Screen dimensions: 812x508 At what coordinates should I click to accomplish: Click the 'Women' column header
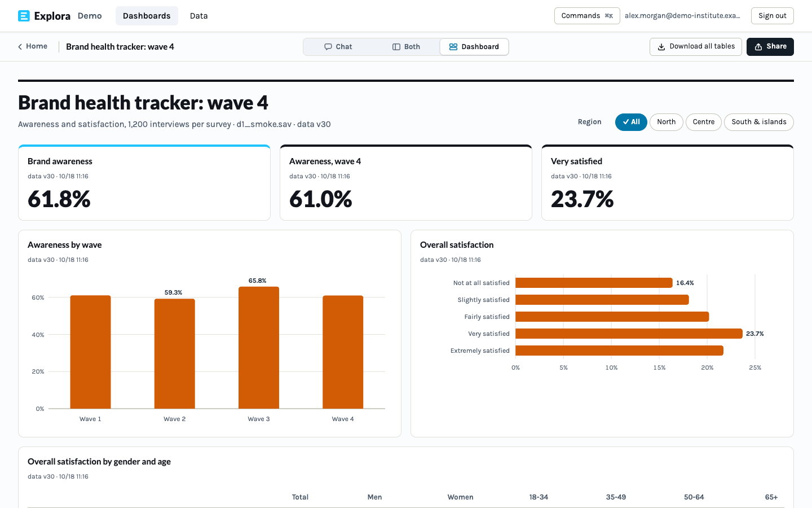[x=461, y=497]
